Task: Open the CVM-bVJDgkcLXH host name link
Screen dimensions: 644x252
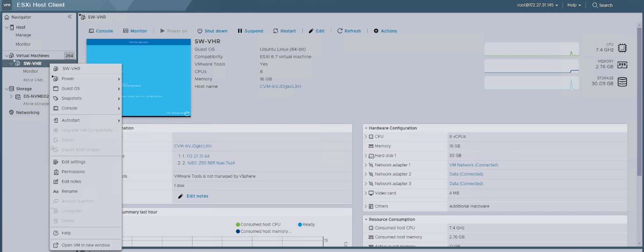Action: click(x=280, y=86)
